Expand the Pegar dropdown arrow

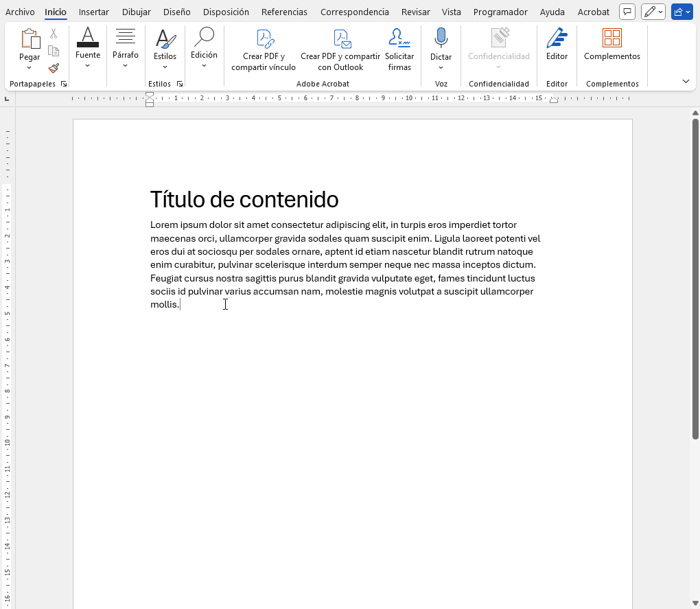tap(30, 67)
